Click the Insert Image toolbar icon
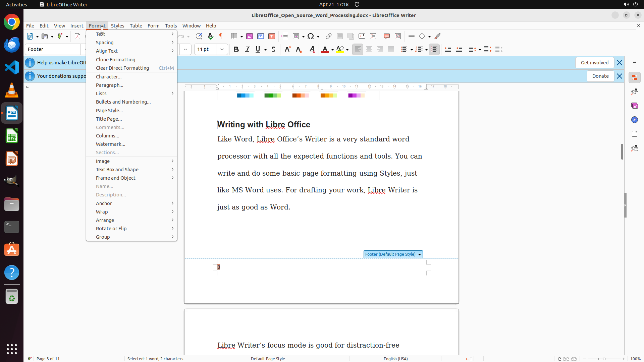644x362 pixels. click(x=250, y=36)
